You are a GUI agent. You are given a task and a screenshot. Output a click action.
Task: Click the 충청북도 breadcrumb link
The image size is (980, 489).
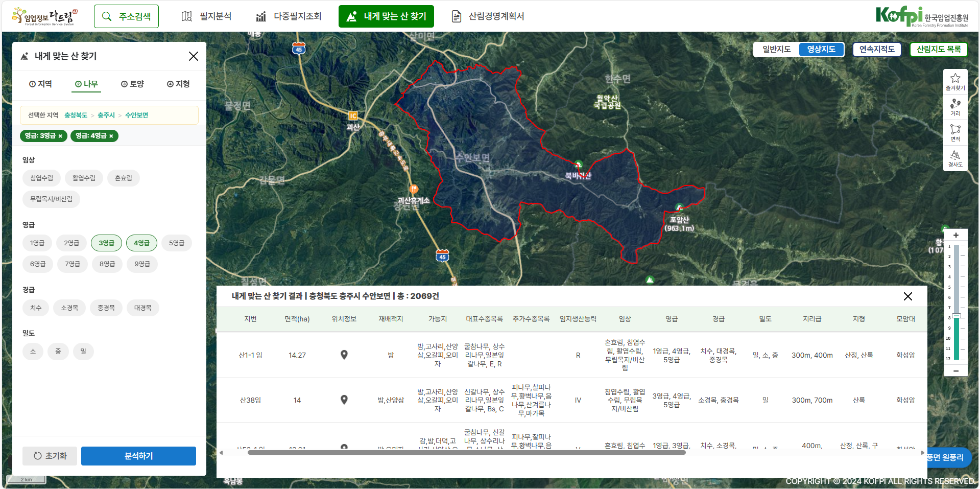(76, 115)
